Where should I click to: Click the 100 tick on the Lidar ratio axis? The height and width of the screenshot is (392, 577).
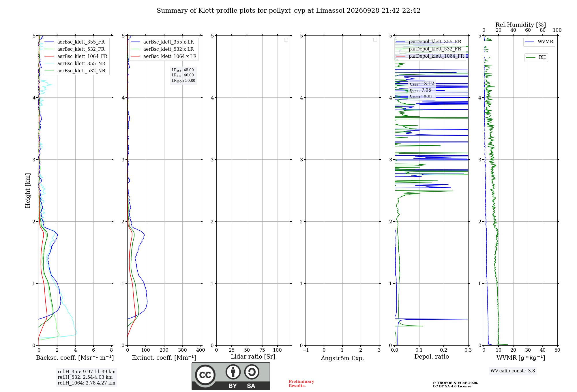tap(277, 350)
